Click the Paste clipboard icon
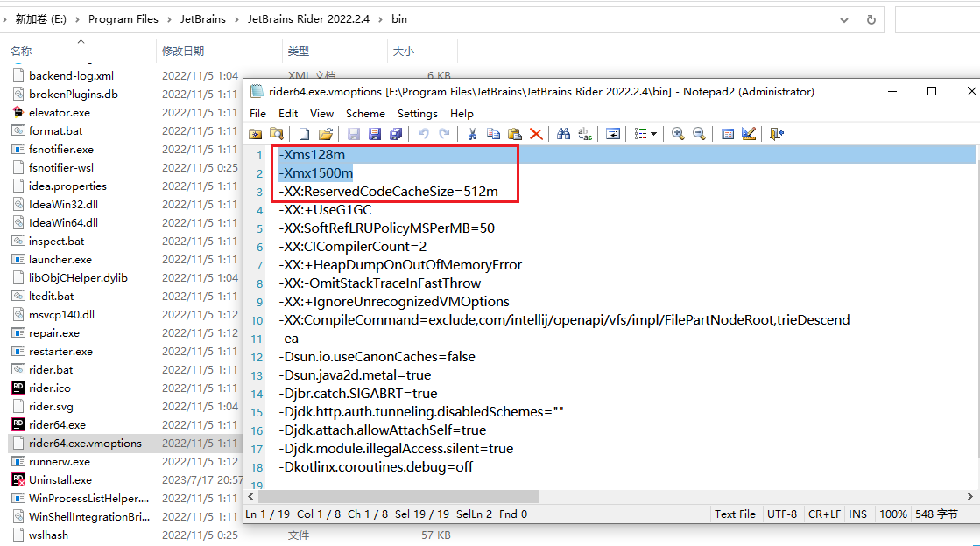 514,134
